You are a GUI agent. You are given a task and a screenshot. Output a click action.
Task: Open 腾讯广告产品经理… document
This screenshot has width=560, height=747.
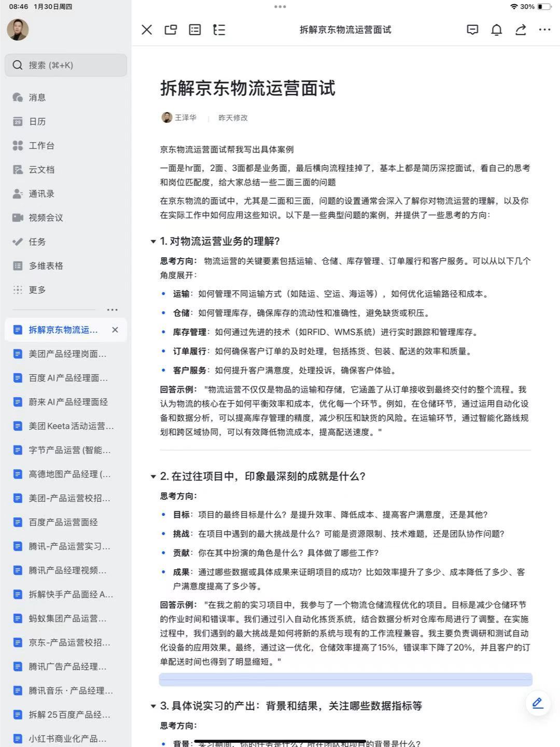click(66, 667)
